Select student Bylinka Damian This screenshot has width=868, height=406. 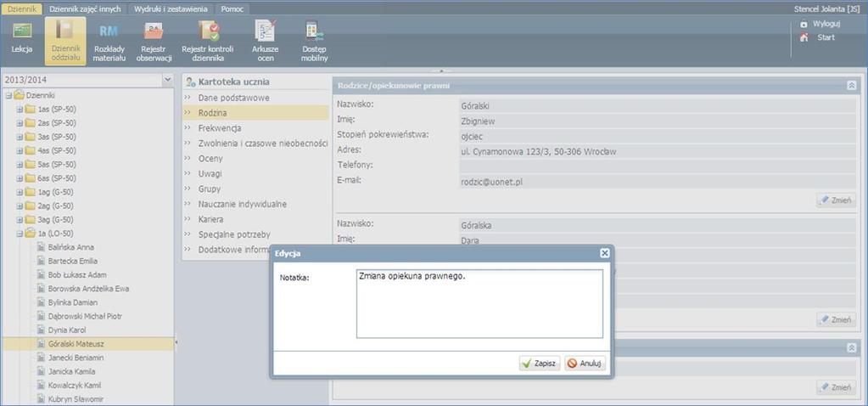(x=73, y=302)
